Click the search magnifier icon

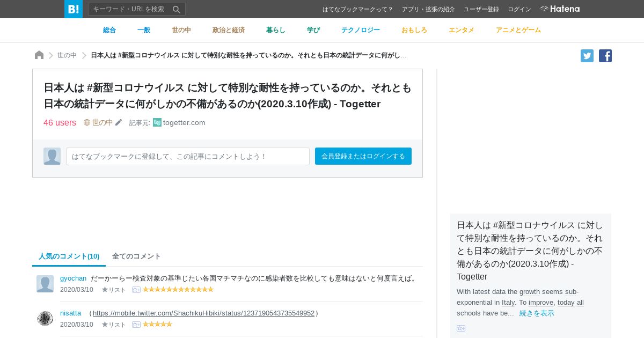pyautogui.click(x=177, y=9)
